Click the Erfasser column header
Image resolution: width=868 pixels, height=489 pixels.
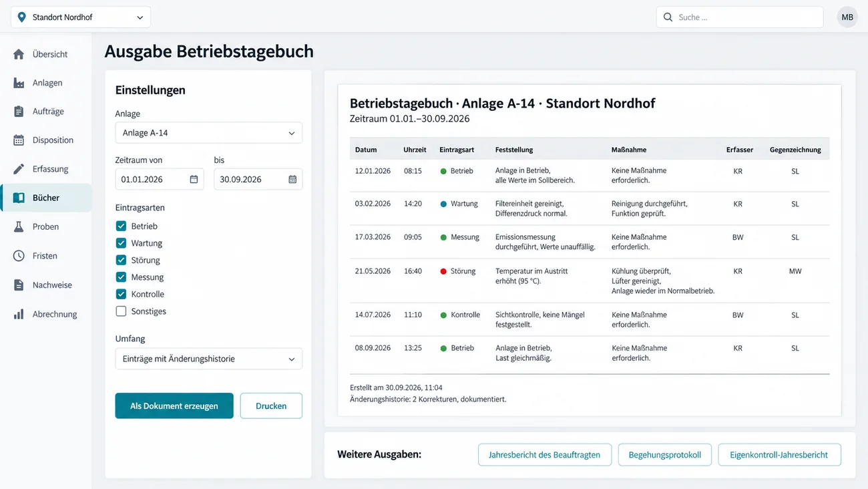click(740, 150)
